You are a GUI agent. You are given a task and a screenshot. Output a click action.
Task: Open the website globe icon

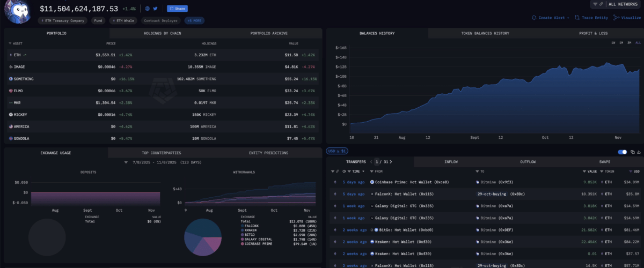coord(148,9)
